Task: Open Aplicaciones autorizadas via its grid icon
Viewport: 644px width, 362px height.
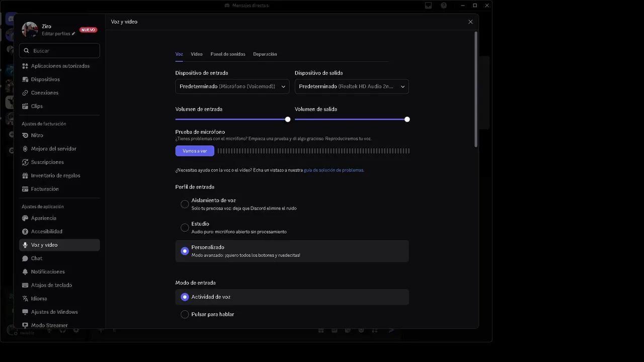Action: (26, 66)
